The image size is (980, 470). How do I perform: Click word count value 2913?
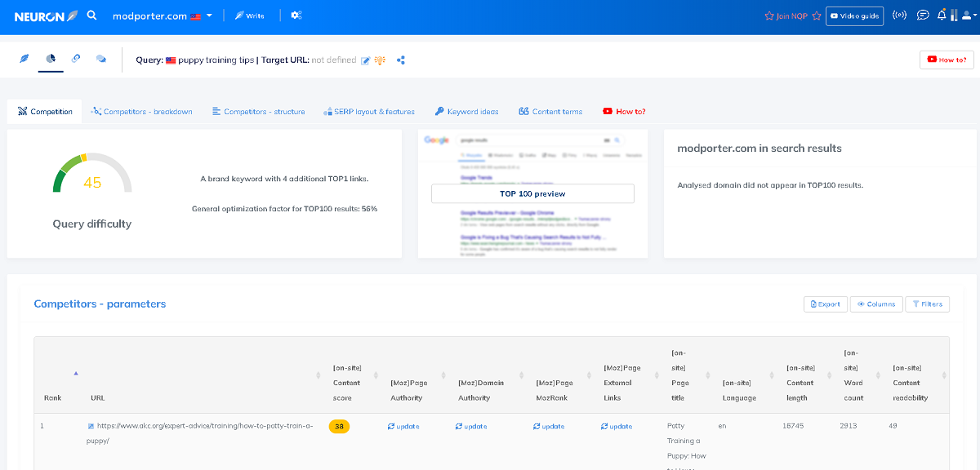click(x=850, y=426)
